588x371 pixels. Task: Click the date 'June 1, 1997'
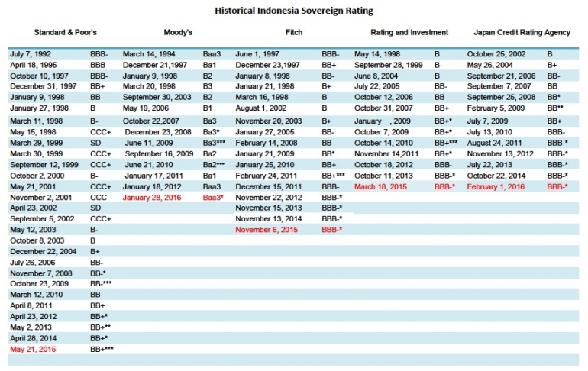coord(256,54)
